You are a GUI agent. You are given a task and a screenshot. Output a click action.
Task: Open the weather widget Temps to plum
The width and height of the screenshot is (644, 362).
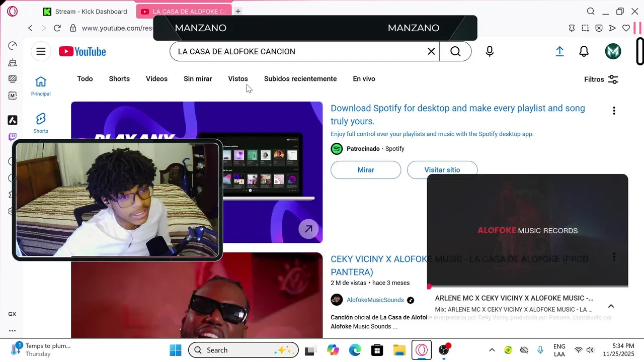coord(40,349)
